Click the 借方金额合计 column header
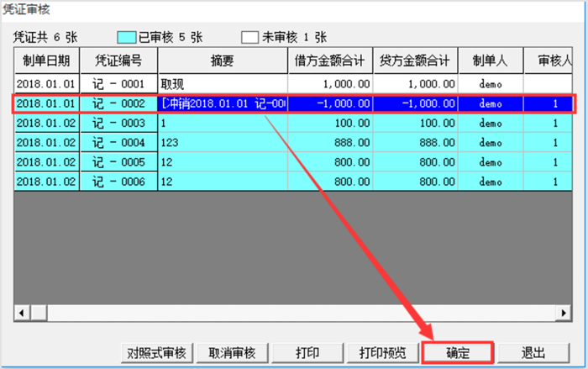Viewport: 588px width, 369px height. [330, 61]
